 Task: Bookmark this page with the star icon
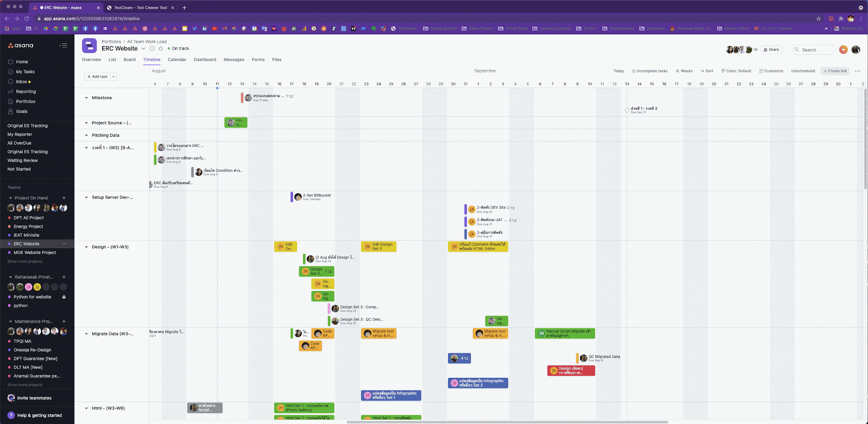point(818,19)
